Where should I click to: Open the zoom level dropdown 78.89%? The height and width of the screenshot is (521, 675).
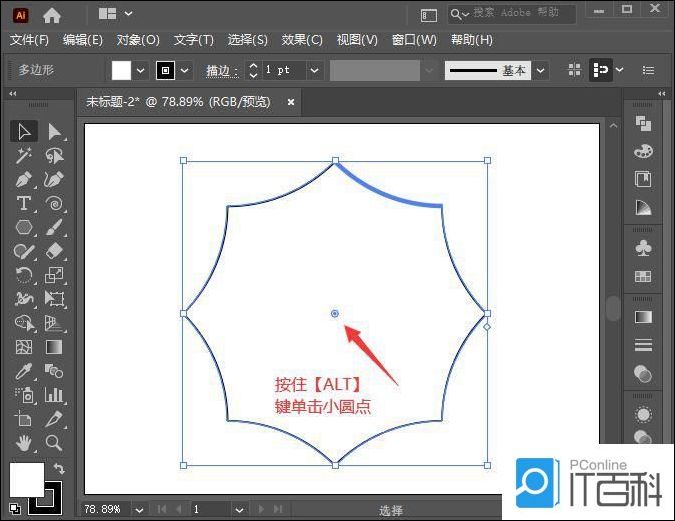(137, 510)
